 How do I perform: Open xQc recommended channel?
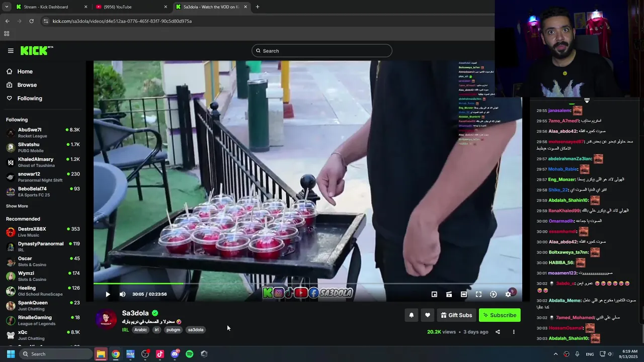[x=42, y=335]
